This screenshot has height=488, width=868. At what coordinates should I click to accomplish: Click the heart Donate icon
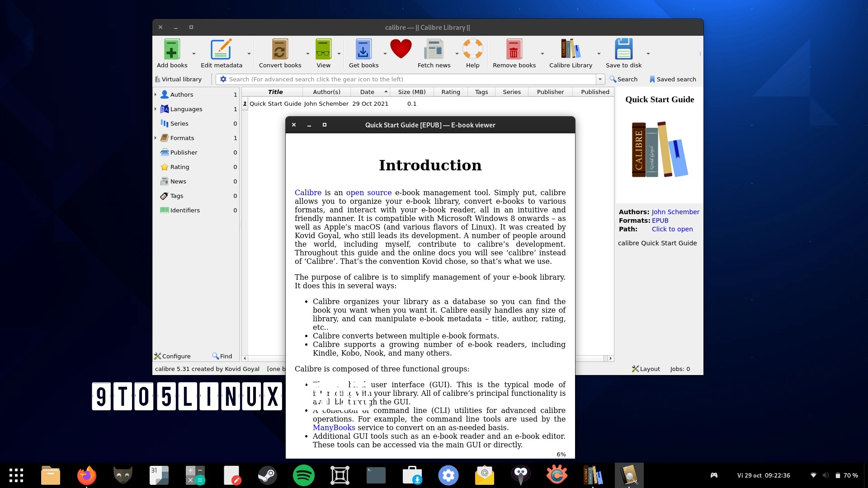coord(401,49)
